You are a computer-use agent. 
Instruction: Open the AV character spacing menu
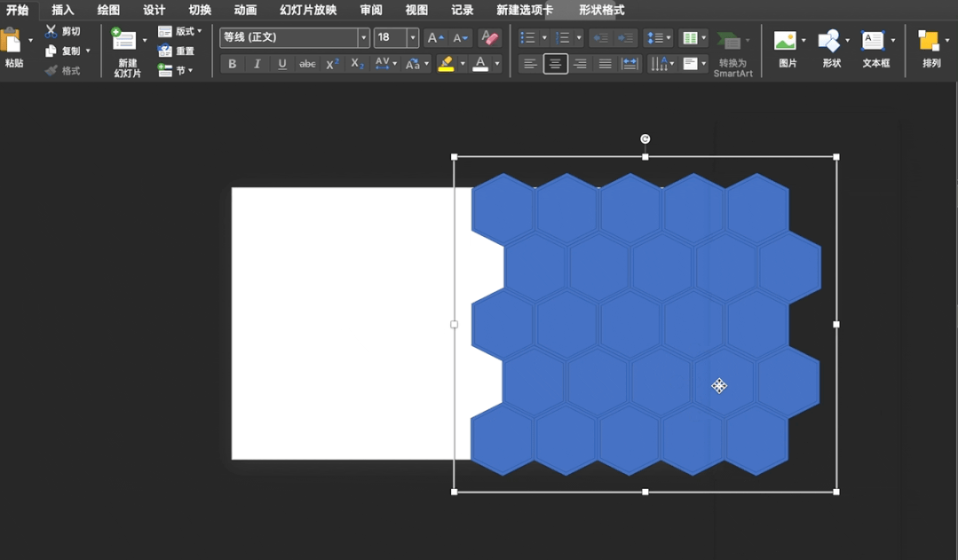click(386, 64)
